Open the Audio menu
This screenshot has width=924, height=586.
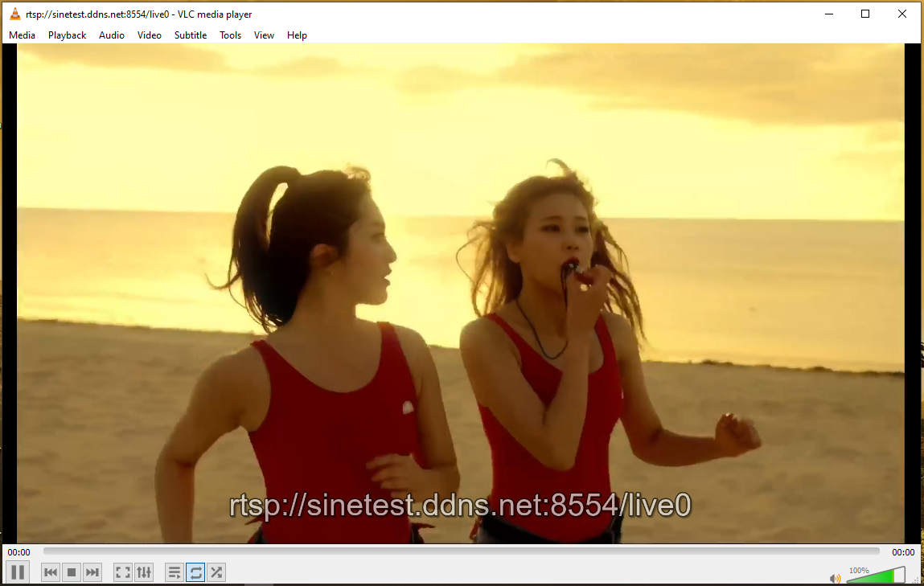click(111, 35)
